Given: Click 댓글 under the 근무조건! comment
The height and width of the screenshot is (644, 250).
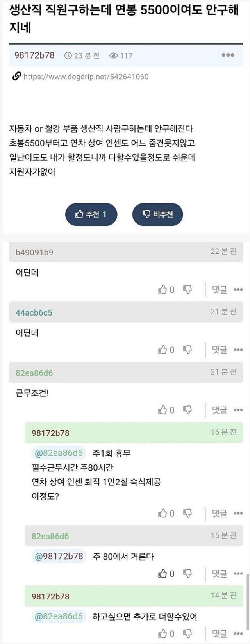Looking at the screenshot, I should (x=219, y=410).
